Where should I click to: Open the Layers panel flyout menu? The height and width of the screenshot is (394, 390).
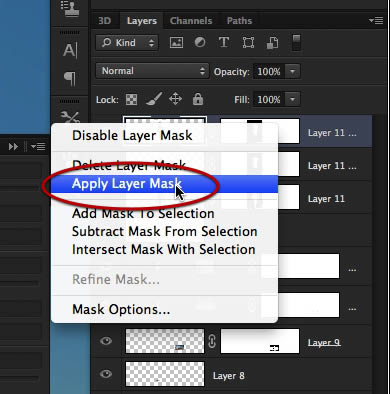click(x=376, y=21)
